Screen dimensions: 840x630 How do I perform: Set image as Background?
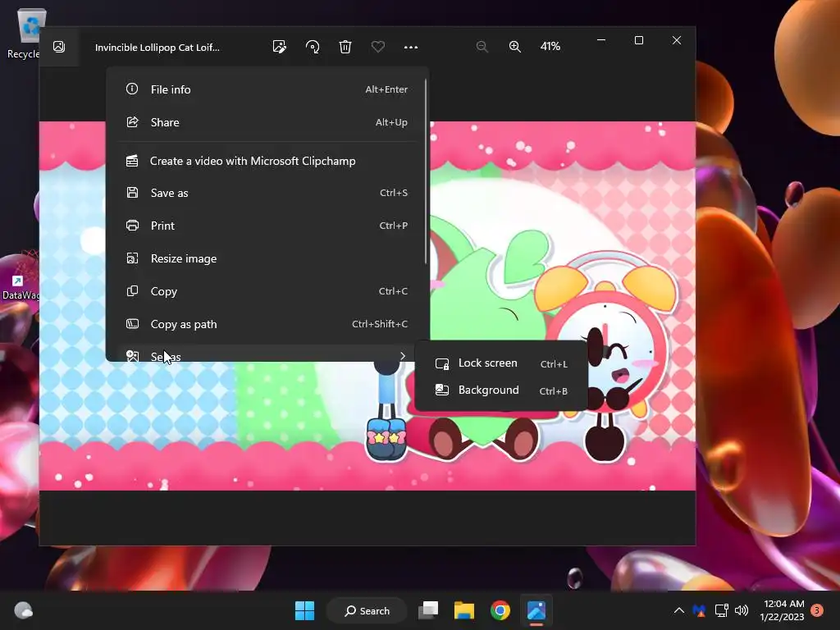501,390
